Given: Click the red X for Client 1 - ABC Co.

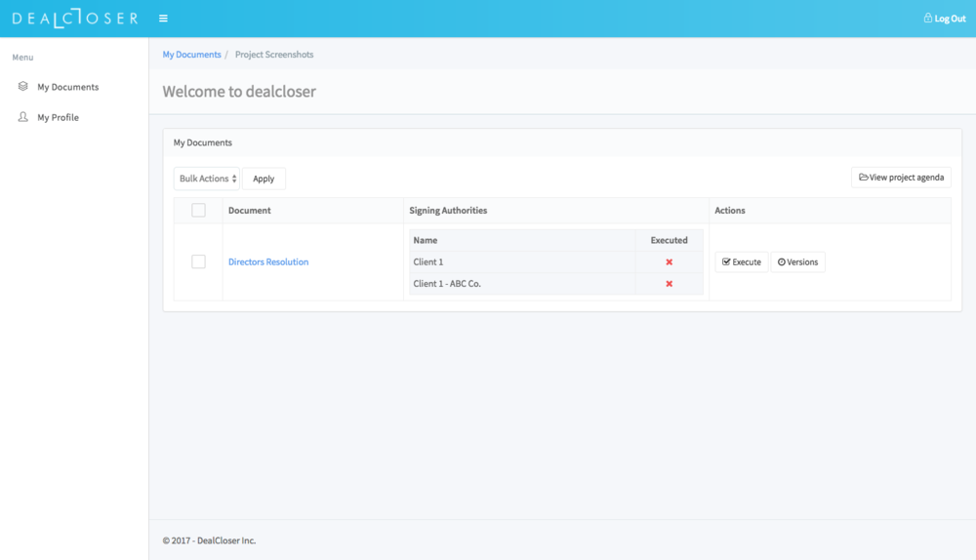Looking at the screenshot, I should point(670,284).
